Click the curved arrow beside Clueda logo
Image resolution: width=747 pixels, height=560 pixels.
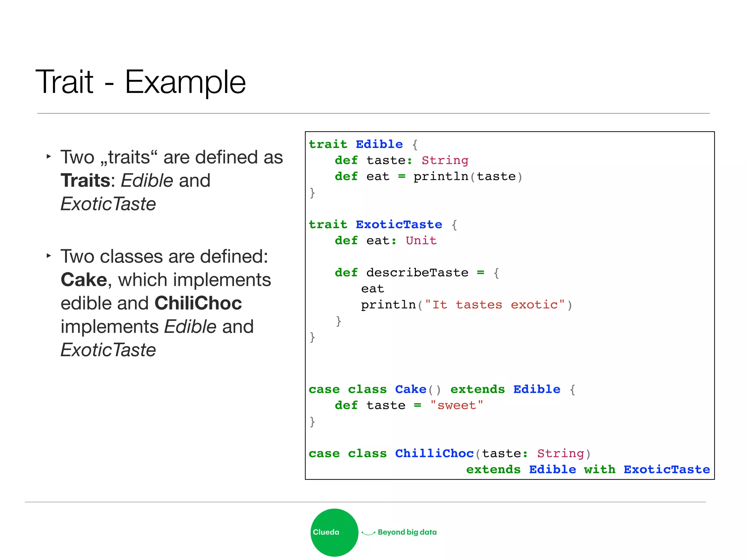(x=368, y=533)
